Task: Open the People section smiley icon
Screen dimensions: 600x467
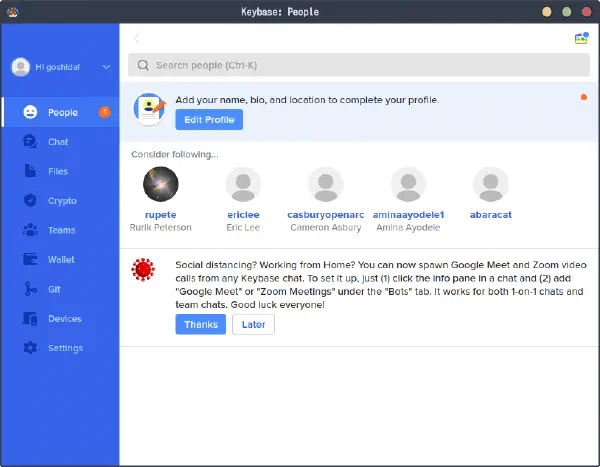Action: 30,112
